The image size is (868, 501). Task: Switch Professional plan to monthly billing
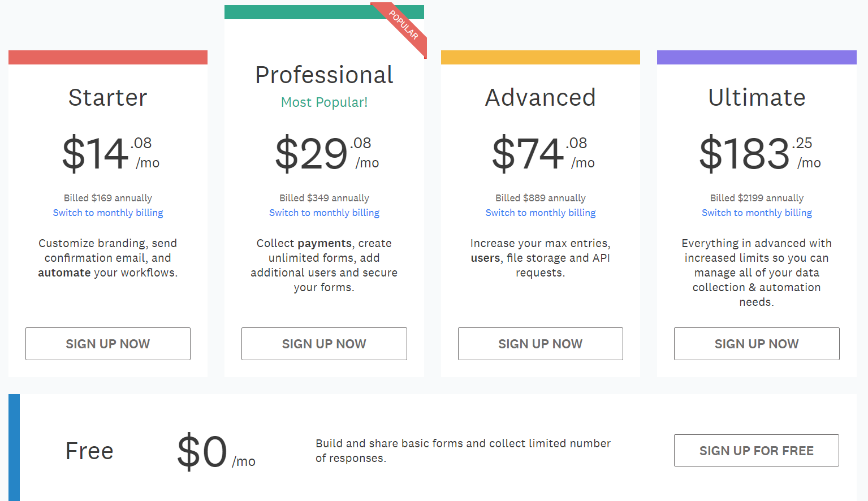pos(324,213)
